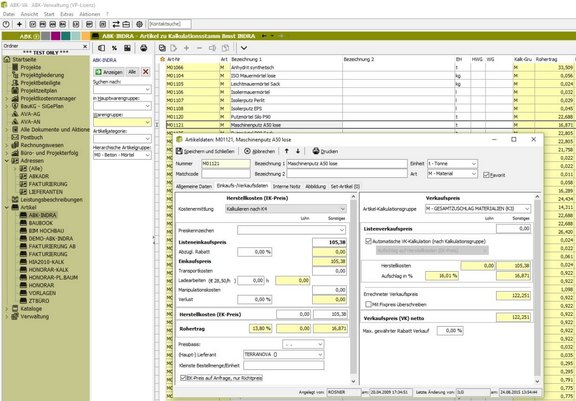This screenshot has height=401, width=576.
Task: Open the Datei menu
Action: (x=9, y=14)
